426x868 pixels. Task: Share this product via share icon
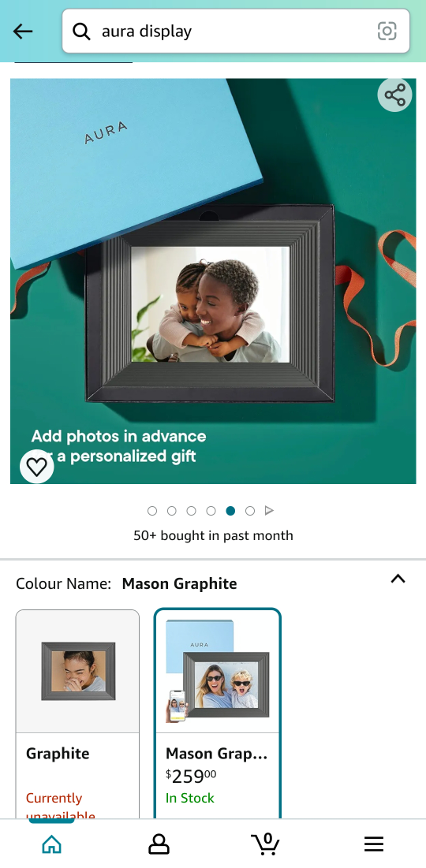click(395, 95)
